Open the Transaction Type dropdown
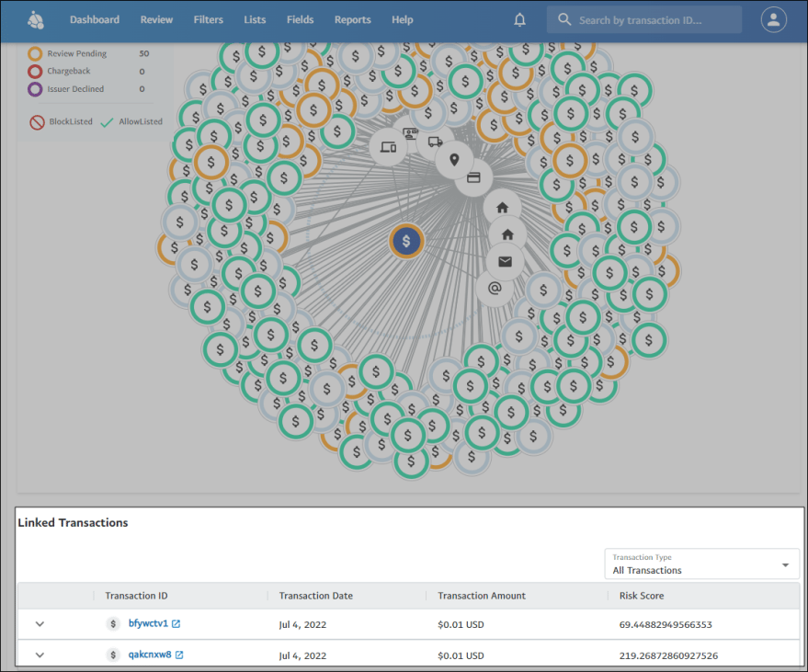This screenshot has height=672, width=808. (701, 564)
